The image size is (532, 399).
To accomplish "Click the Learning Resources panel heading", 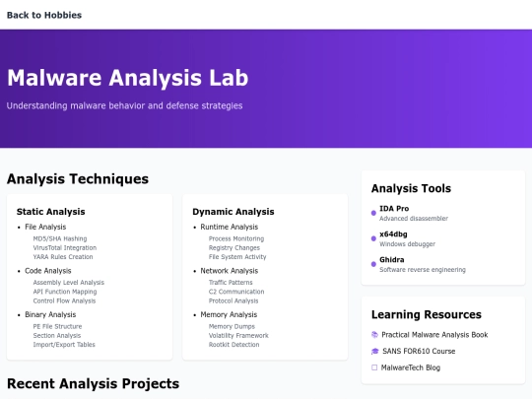I will (427, 314).
